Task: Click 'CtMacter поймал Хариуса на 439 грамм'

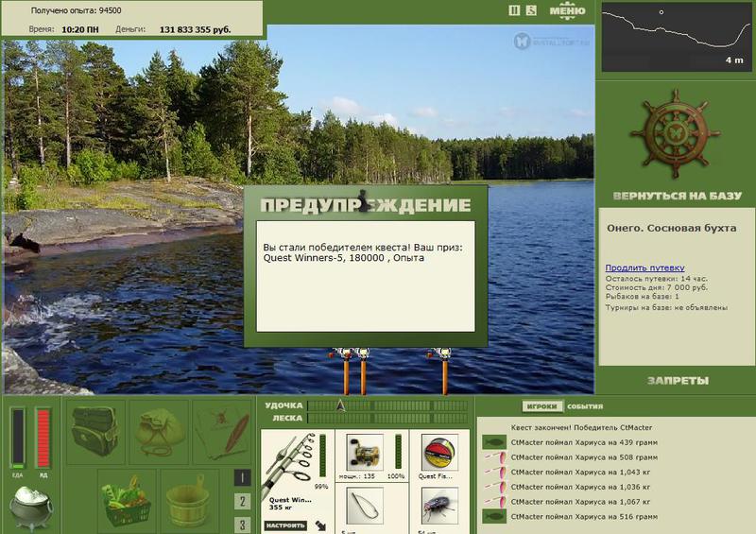Action: 584,442
